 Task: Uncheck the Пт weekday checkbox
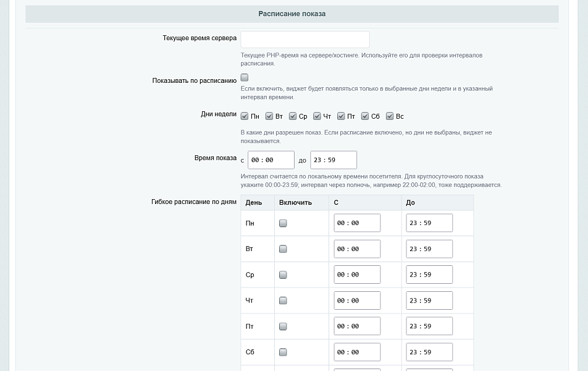point(341,116)
